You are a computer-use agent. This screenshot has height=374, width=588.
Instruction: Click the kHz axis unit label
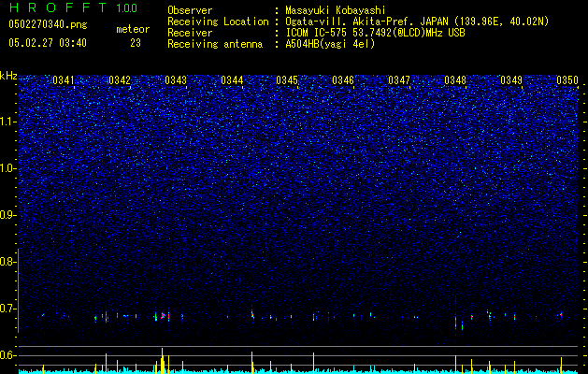(x=8, y=76)
